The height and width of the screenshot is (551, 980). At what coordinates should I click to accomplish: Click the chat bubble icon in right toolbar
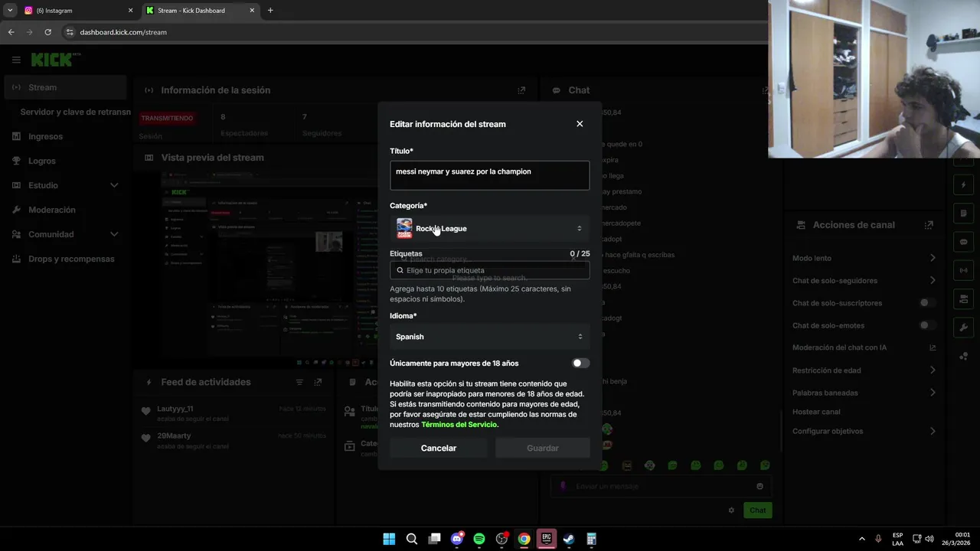coord(964,242)
